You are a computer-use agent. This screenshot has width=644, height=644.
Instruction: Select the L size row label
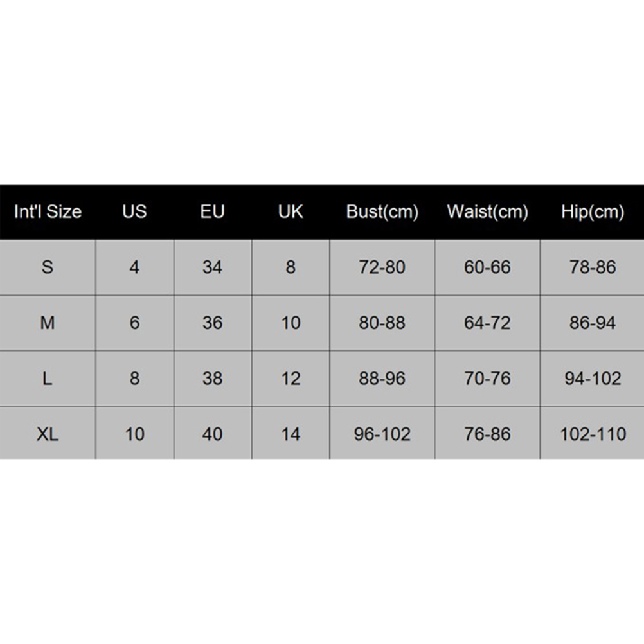click(48, 379)
